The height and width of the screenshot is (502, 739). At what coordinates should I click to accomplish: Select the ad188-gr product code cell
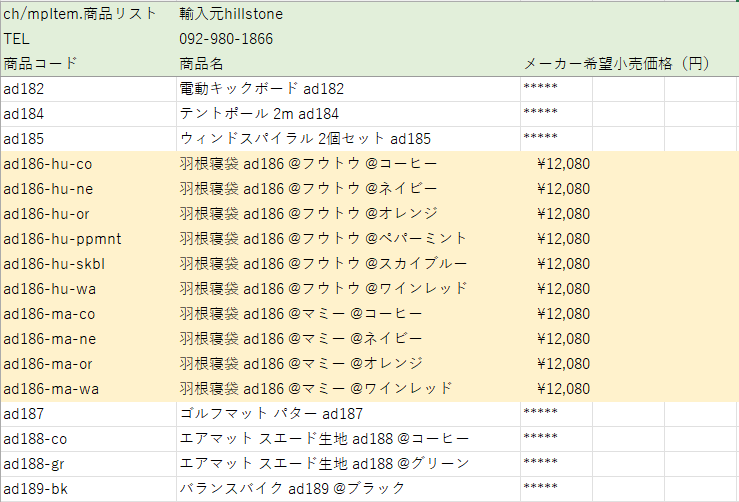click(35, 464)
